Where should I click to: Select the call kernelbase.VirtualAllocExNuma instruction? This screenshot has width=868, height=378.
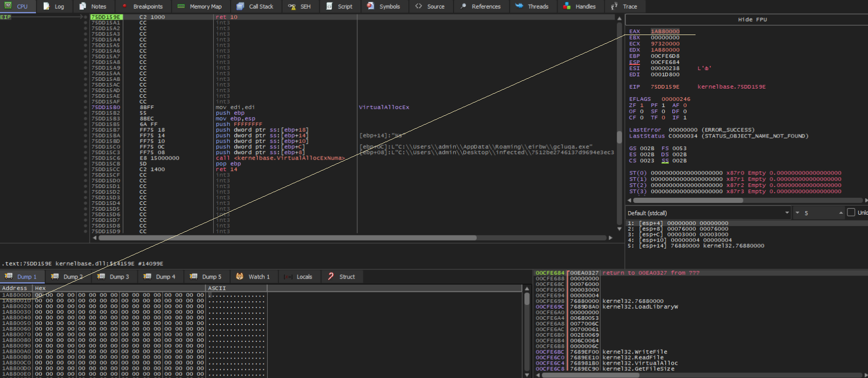point(280,158)
